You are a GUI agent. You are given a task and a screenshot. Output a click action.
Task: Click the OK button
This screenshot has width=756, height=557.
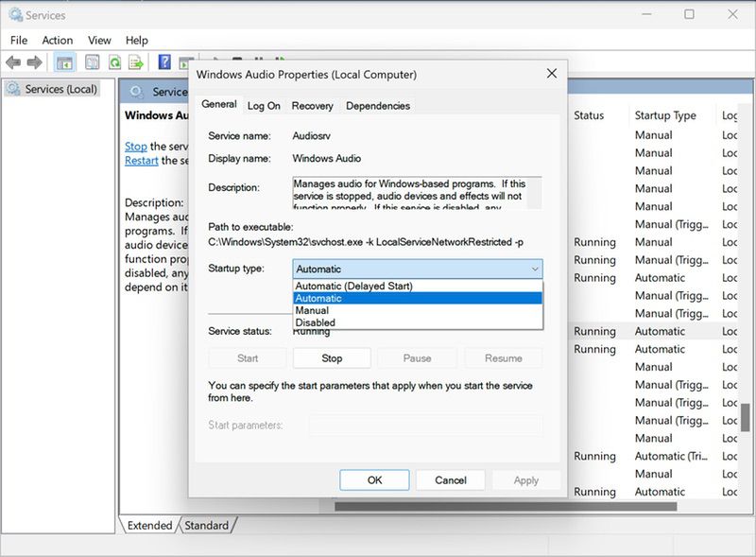[374, 480]
